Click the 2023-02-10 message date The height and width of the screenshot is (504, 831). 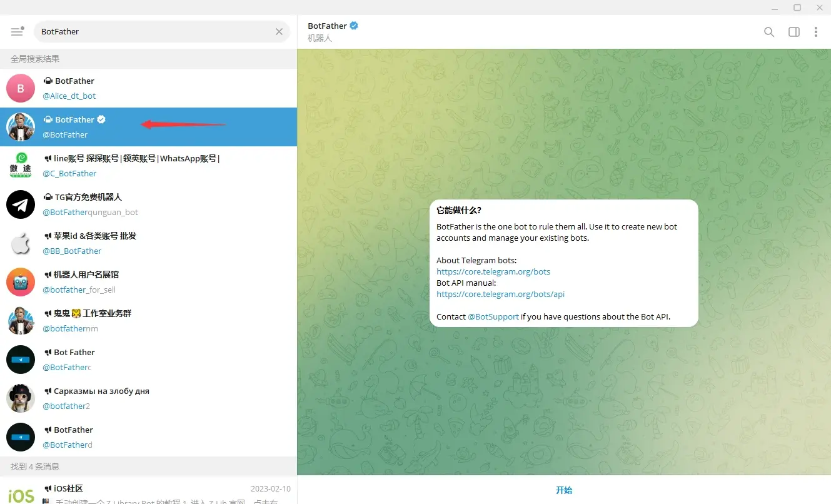pos(271,489)
